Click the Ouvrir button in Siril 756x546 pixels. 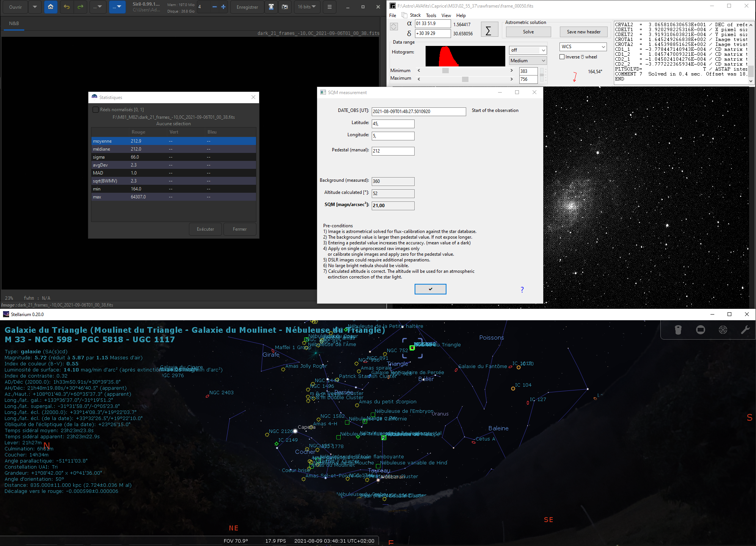pos(16,7)
